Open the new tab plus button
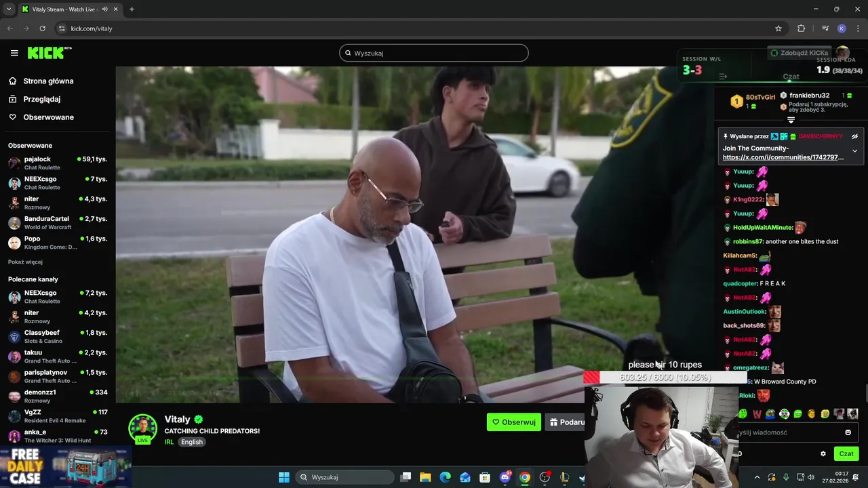This screenshot has height=488, width=868. click(x=132, y=9)
